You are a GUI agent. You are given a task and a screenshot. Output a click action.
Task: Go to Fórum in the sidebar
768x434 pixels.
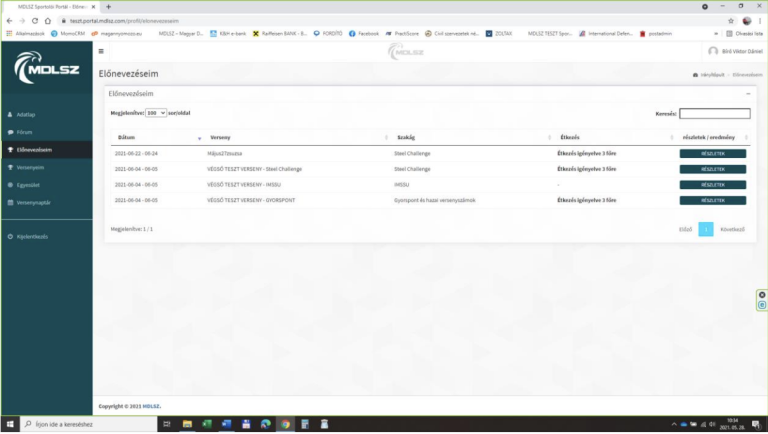(x=26, y=132)
